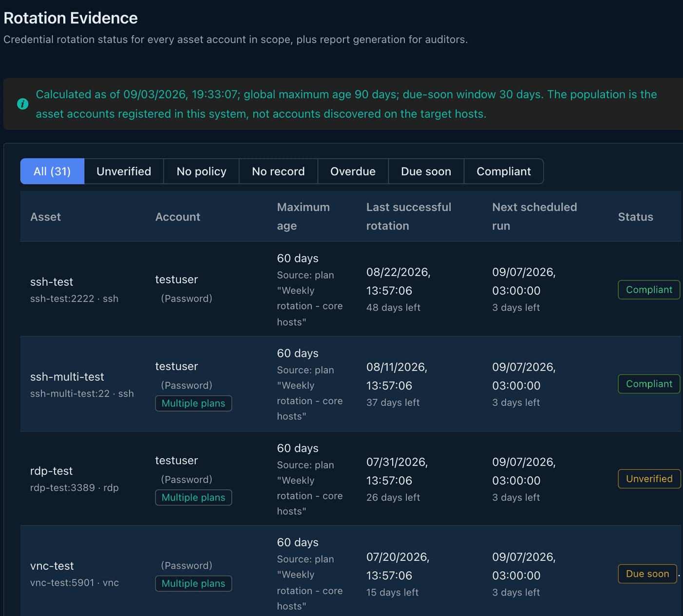Filter by the Overdue tab
This screenshot has height=616, width=683.
coord(353,171)
